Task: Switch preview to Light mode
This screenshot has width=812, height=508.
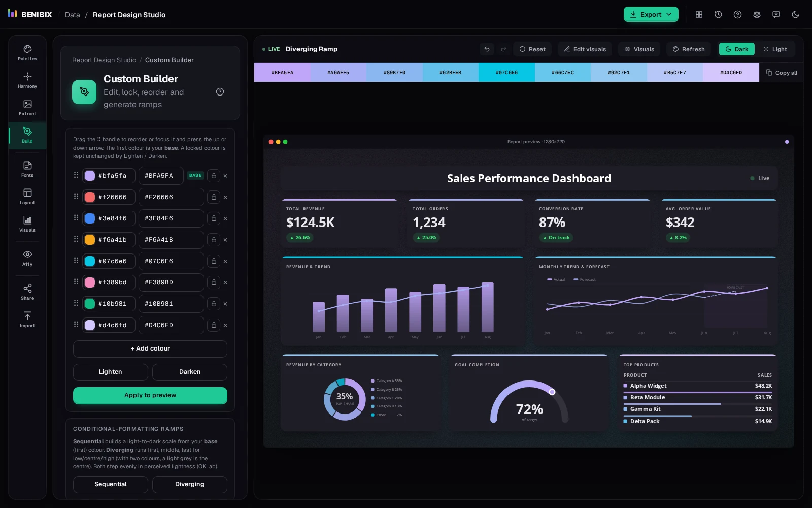Action: point(774,49)
